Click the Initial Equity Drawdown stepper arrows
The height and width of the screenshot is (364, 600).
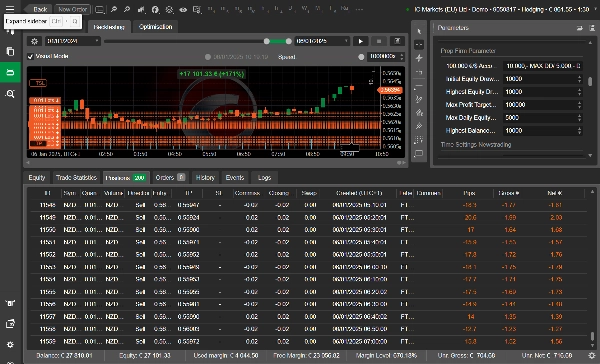click(x=579, y=79)
